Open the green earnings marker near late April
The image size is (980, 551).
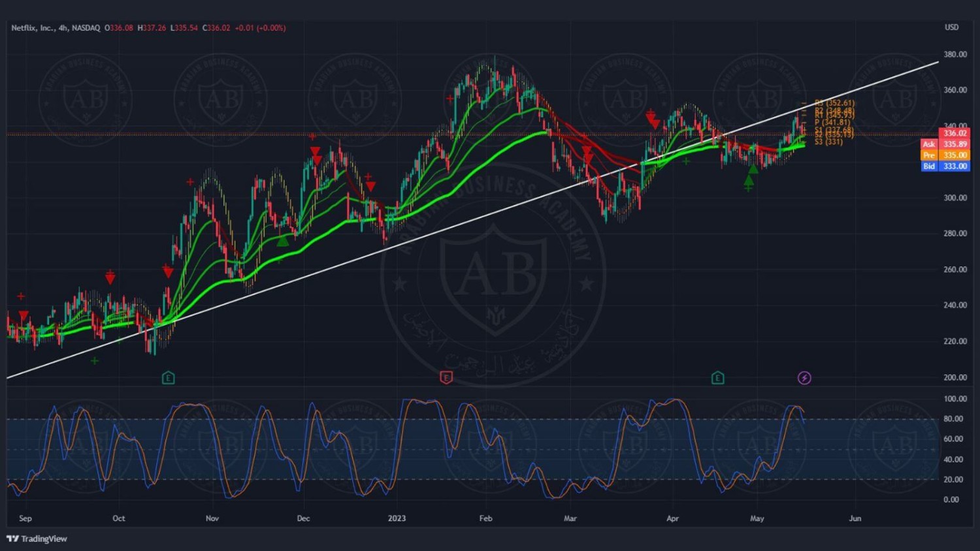pos(717,377)
